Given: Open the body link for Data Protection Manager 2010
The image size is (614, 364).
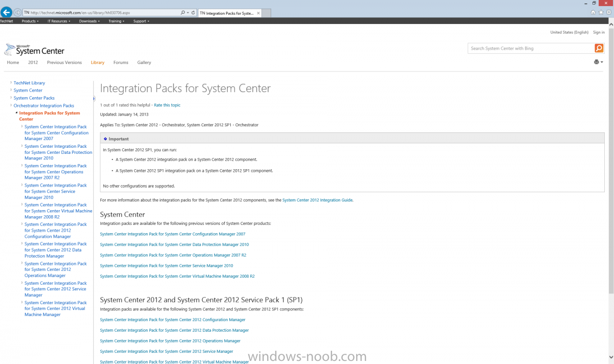Looking at the screenshot, I should tap(174, 244).
